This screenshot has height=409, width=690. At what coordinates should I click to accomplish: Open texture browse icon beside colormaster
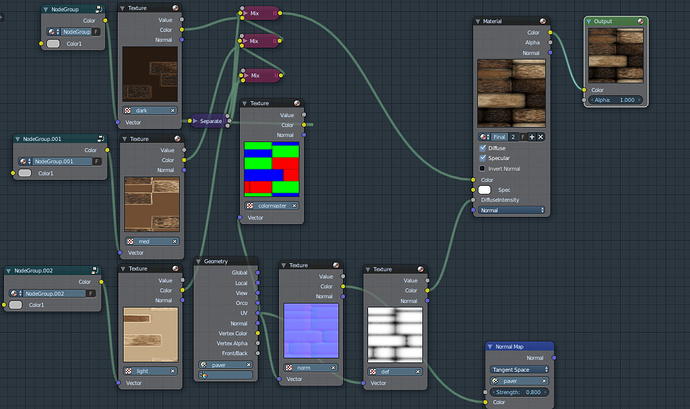tap(250, 206)
